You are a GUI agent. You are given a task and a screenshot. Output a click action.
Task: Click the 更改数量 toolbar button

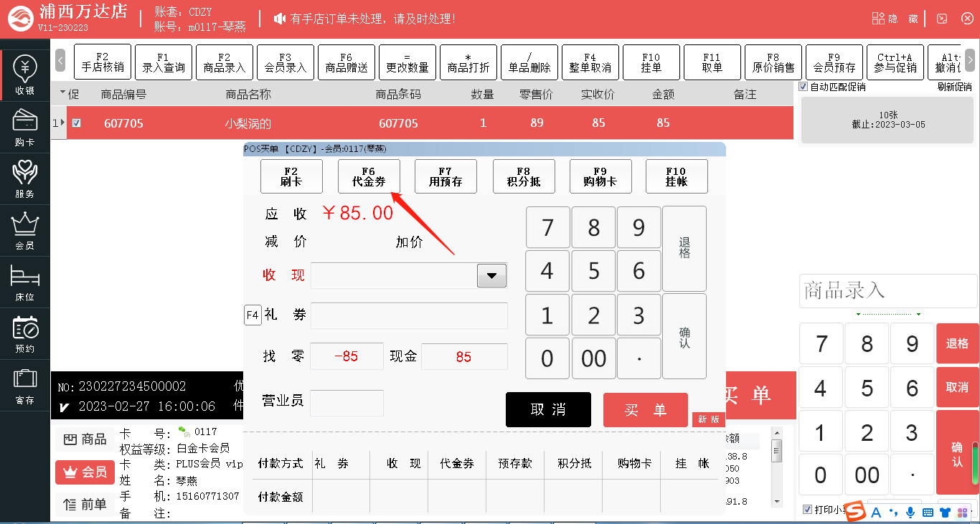tap(407, 62)
